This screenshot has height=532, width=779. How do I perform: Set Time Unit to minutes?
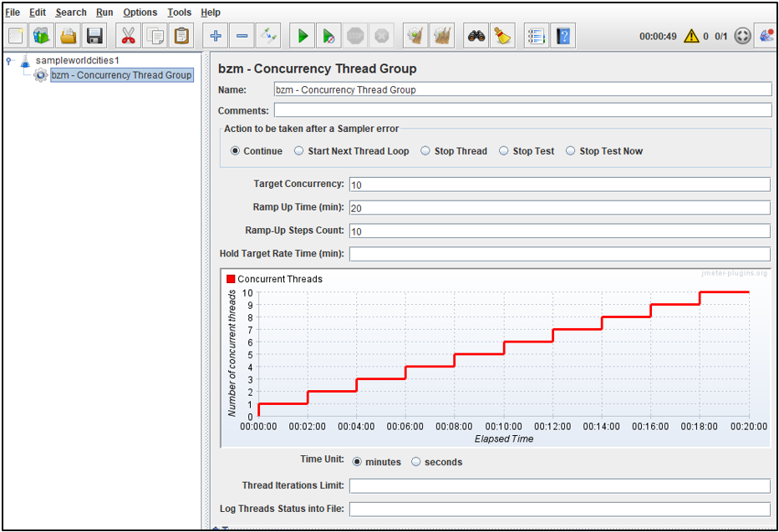click(357, 462)
